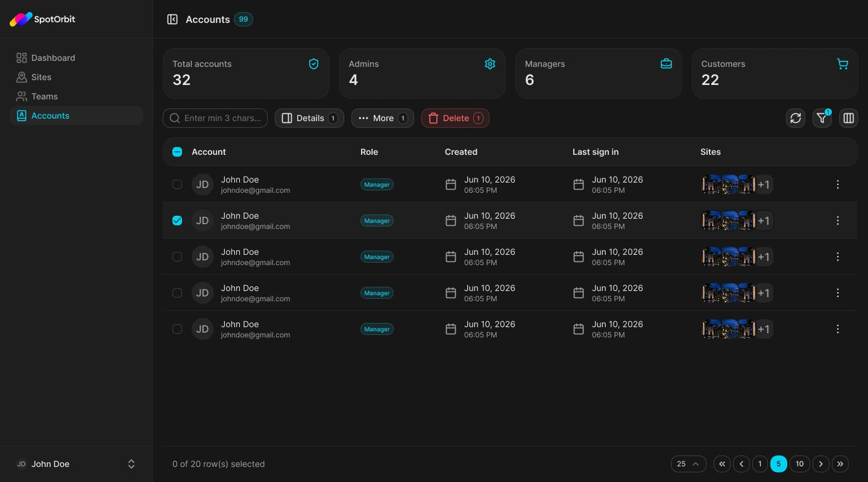
Task: Refresh the accounts table
Action: click(x=796, y=118)
